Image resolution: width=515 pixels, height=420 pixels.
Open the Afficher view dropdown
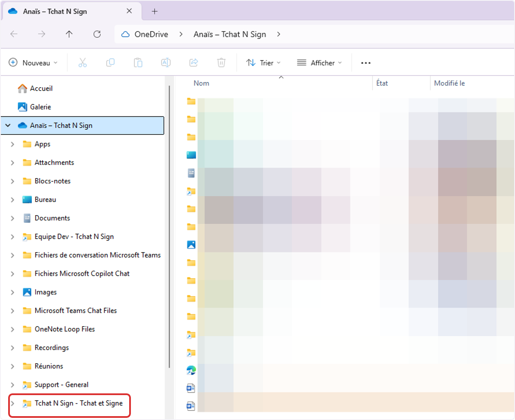(x=320, y=63)
